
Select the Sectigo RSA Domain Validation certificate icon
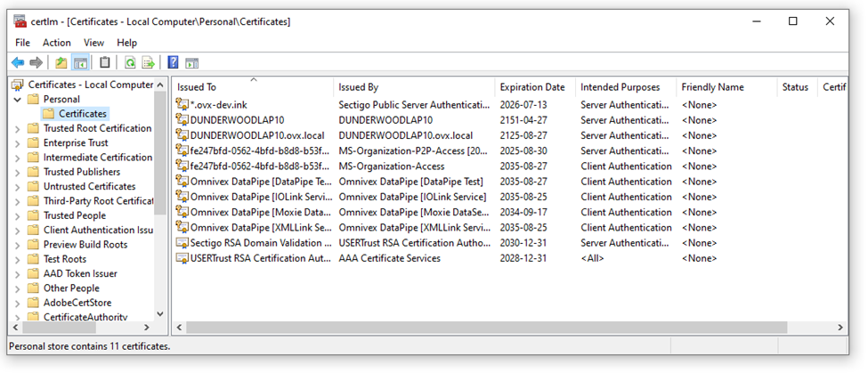pyautogui.click(x=183, y=243)
